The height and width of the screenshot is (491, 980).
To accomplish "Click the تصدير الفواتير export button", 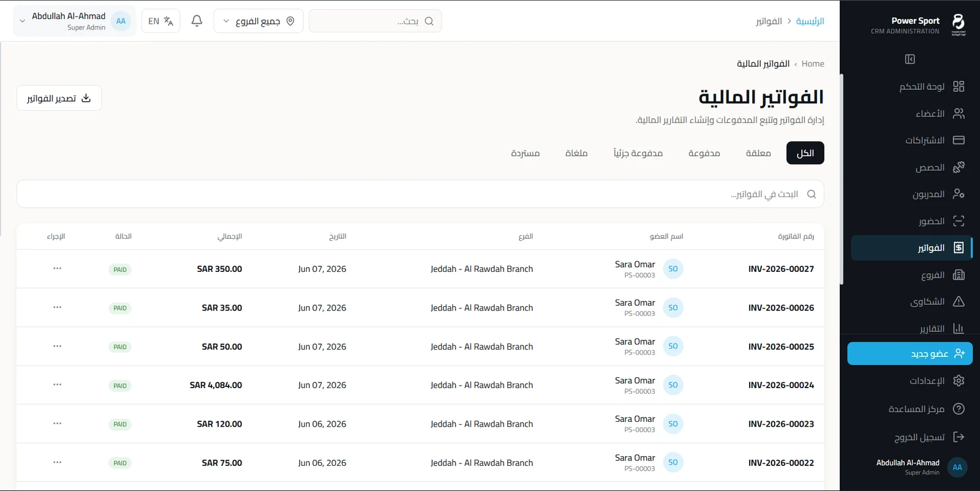I will click(59, 98).
